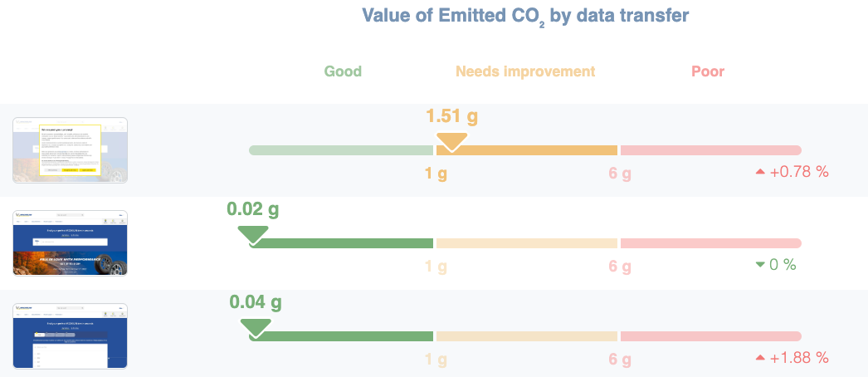868x377 pixels.
Task: Click the red up arrow beside +0.78 %
Action: click(759, 172)
